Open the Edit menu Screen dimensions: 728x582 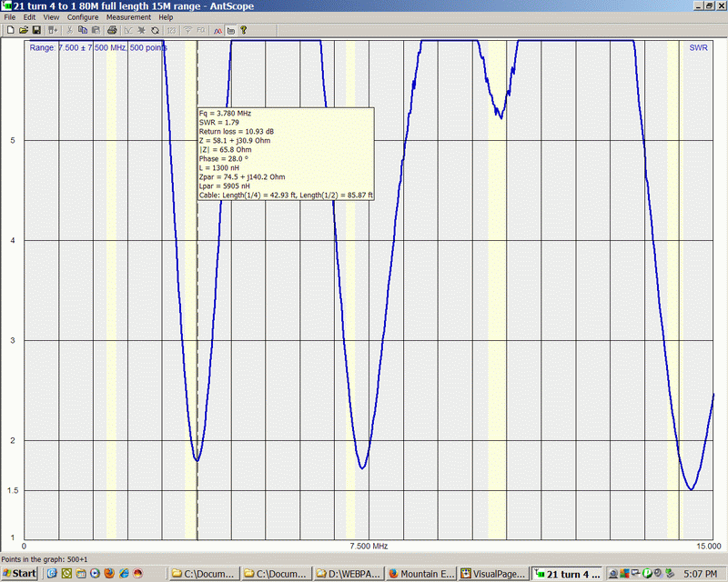coord(30,17)
